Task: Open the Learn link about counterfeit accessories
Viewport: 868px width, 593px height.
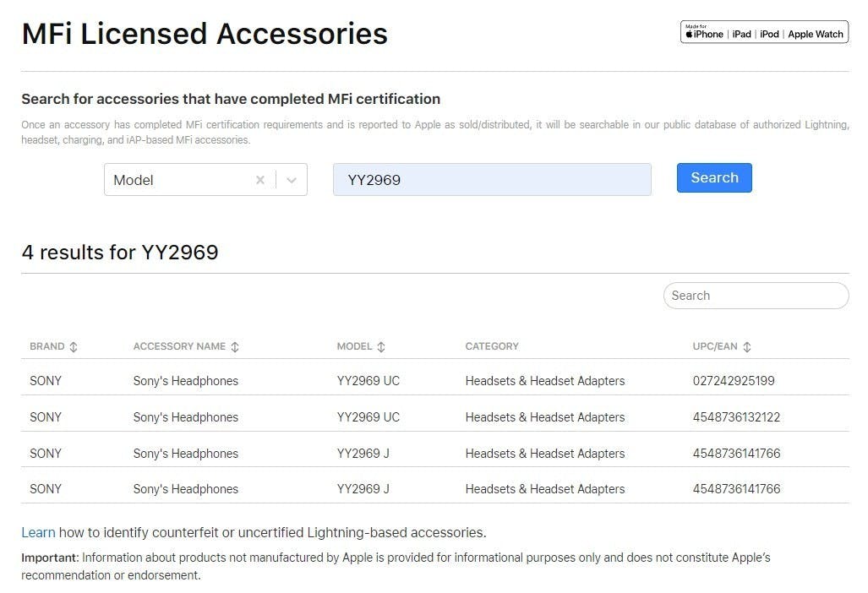Action: 38,533
